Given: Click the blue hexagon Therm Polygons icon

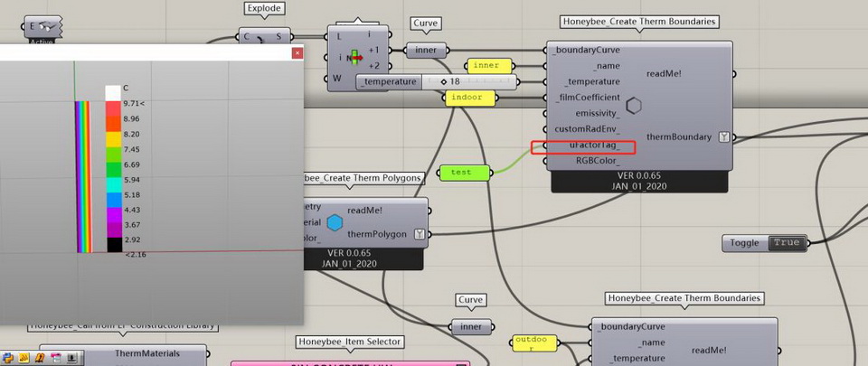Looking at the screenshot, I should coord(335,222).
